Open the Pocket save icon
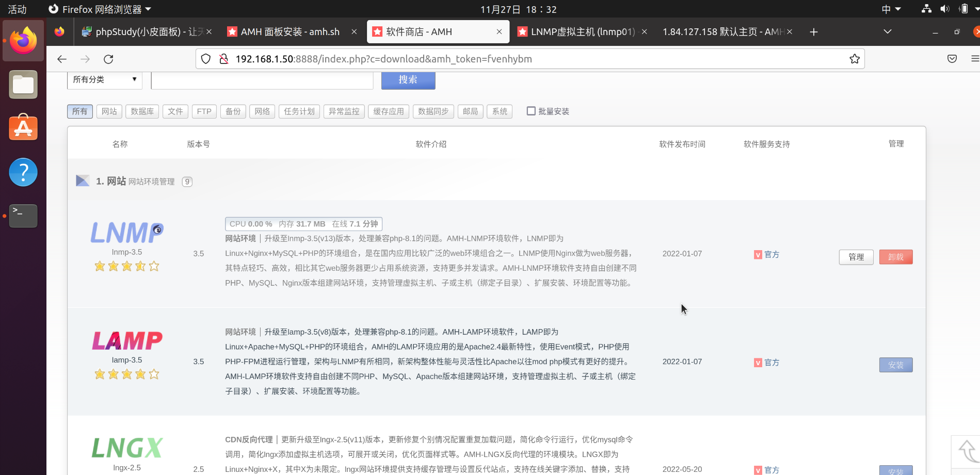Image resolution: width=980 pixels, height=475 pixels. pos(952,59)
